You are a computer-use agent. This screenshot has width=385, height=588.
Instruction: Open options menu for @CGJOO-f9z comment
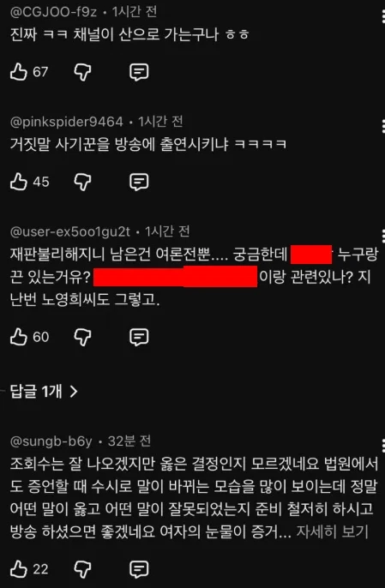point(382,17)
